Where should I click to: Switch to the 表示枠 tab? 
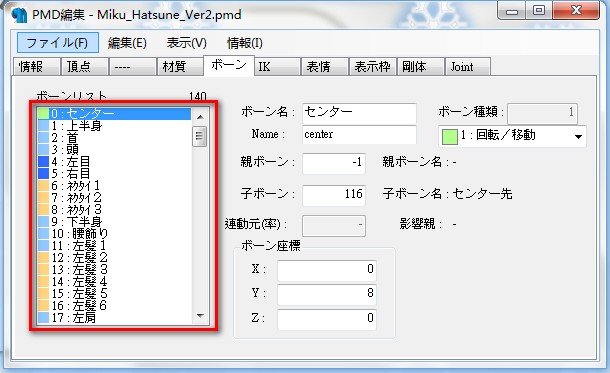coord(372,67)
